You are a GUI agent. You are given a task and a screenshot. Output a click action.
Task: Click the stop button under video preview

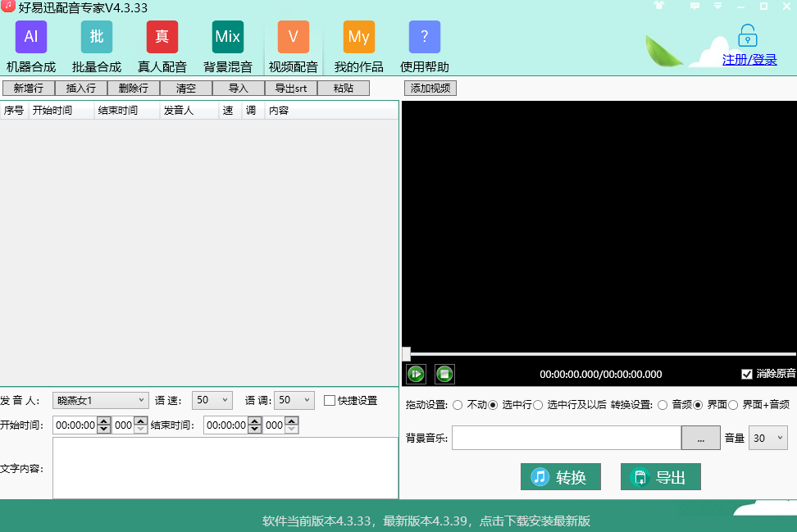coord(444,375)
